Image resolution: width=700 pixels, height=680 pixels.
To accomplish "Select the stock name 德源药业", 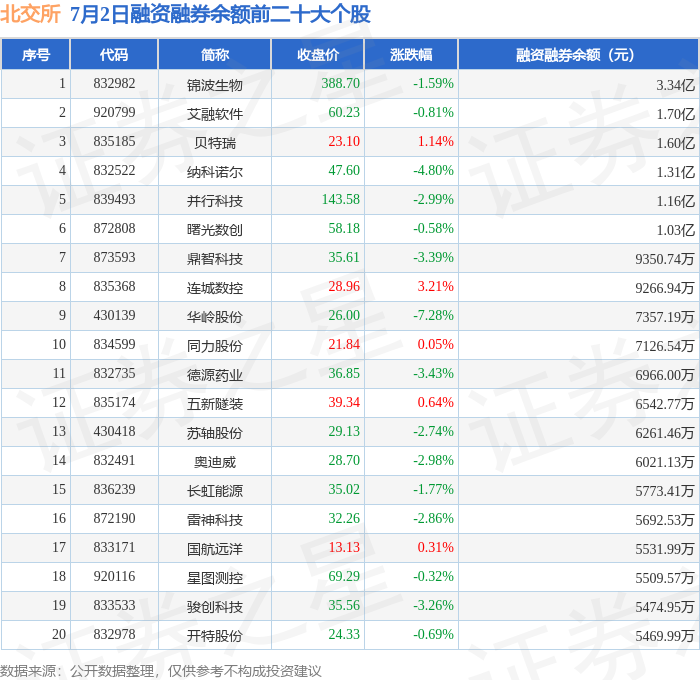I will (x=215, y=375).
